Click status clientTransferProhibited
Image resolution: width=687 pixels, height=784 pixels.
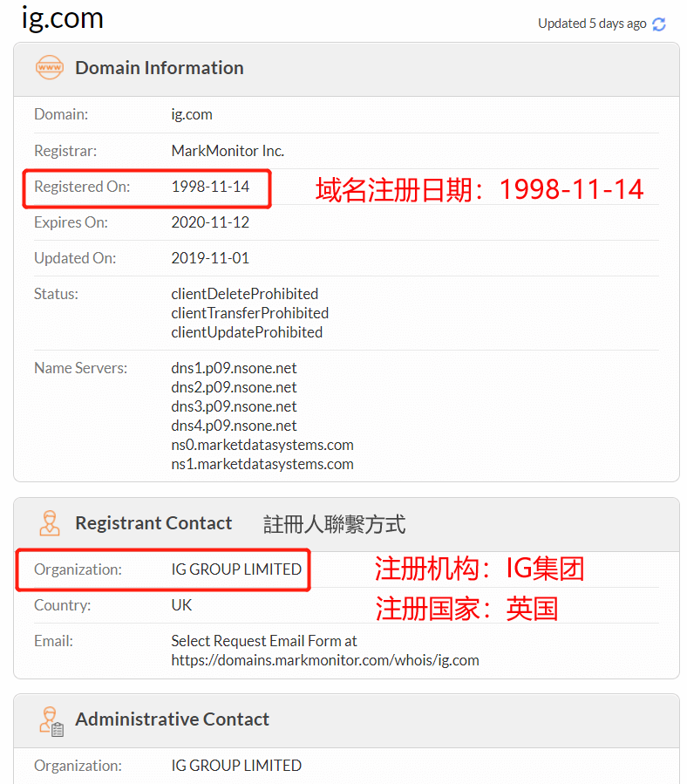pos(250,313)
